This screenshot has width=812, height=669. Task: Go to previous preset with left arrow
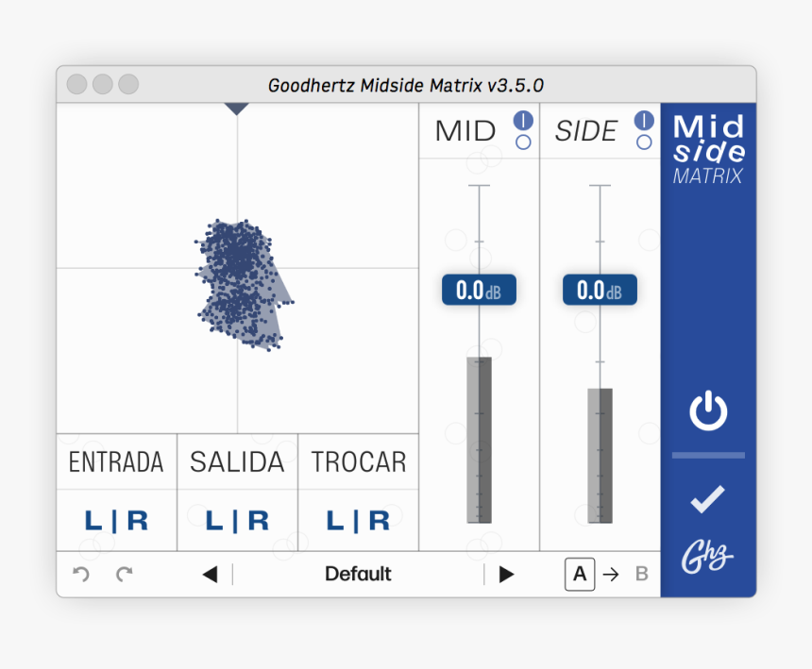click(x=210, y=575)
